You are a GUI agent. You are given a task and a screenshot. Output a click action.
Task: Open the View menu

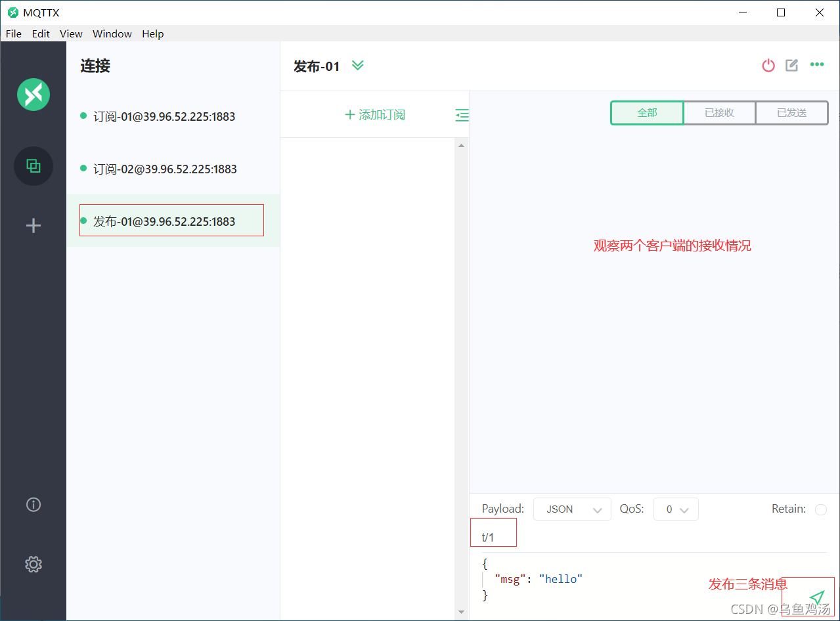pyautogui.click(x=71, y=33)
